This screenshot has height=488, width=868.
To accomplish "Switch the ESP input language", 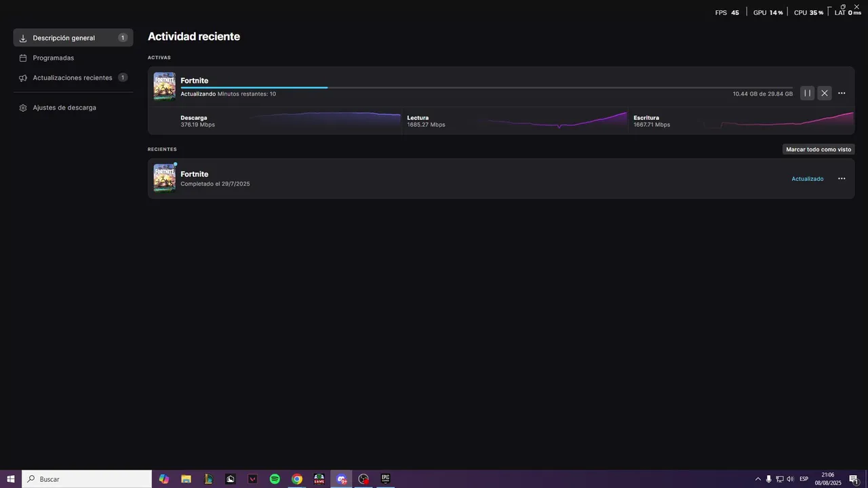I will pos(804,479).
